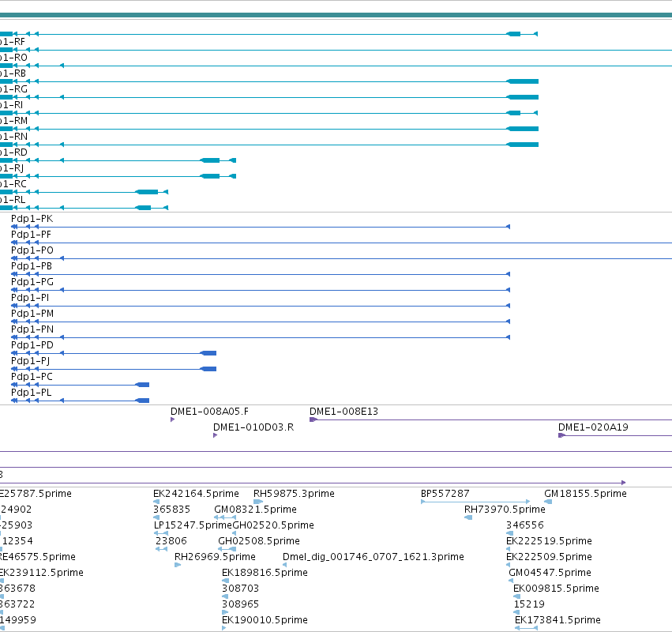Screen dimensions: 672x632
Task: Pick the 363722 feature label
Action: click(17, 604)
